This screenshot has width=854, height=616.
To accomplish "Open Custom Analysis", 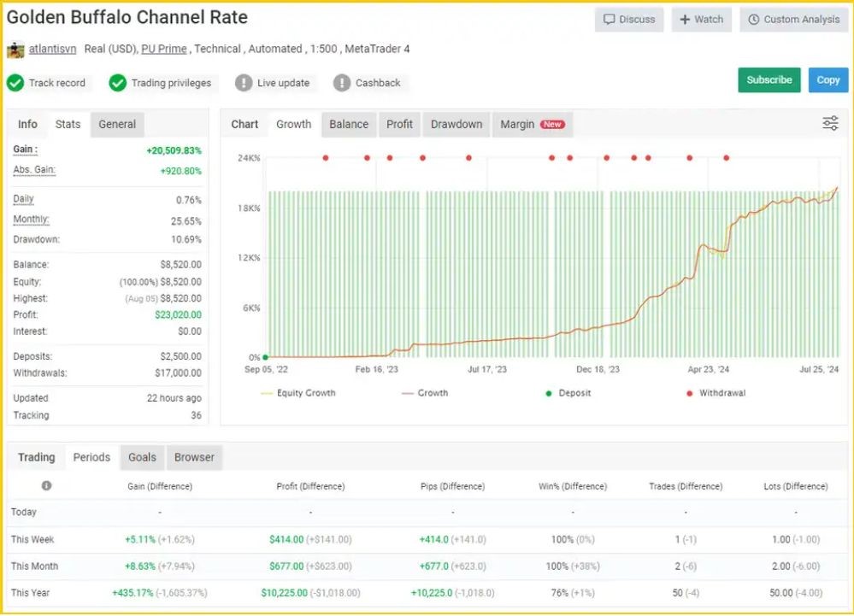I will click(x=793, y=20).
